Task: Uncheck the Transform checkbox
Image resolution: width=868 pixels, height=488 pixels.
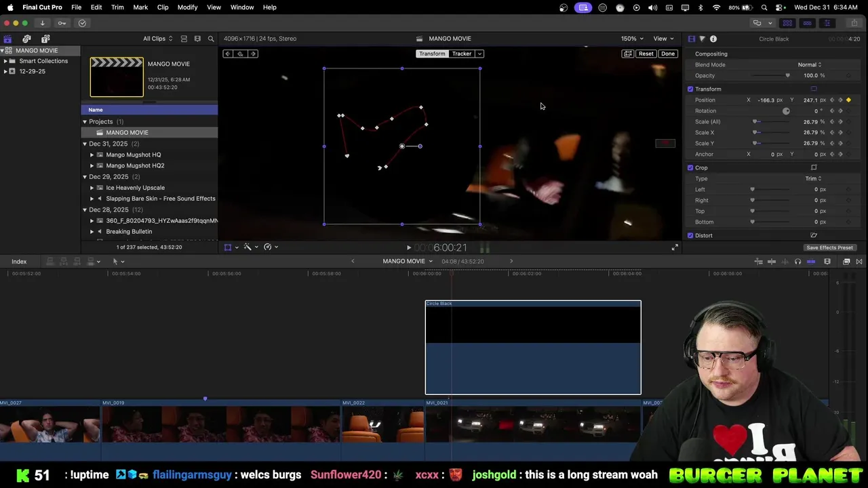Action: click(x=690, y=89)
